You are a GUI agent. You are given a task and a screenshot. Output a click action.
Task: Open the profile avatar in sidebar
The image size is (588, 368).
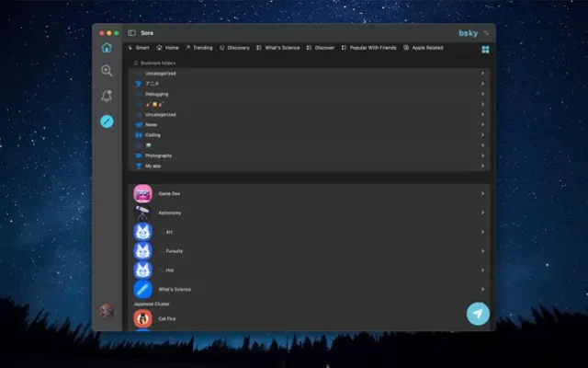pos(107,311)
